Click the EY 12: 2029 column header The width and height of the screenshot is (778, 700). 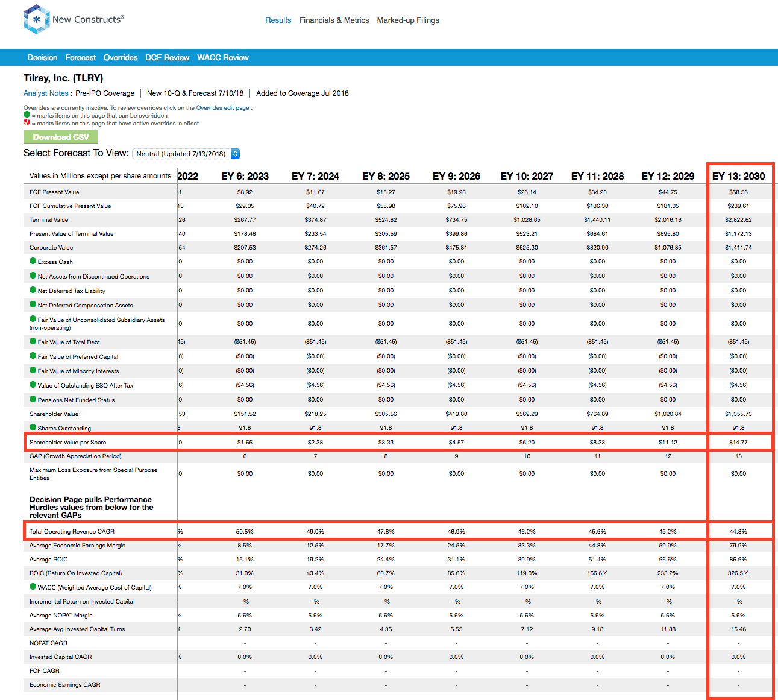[x=668, y=176]
